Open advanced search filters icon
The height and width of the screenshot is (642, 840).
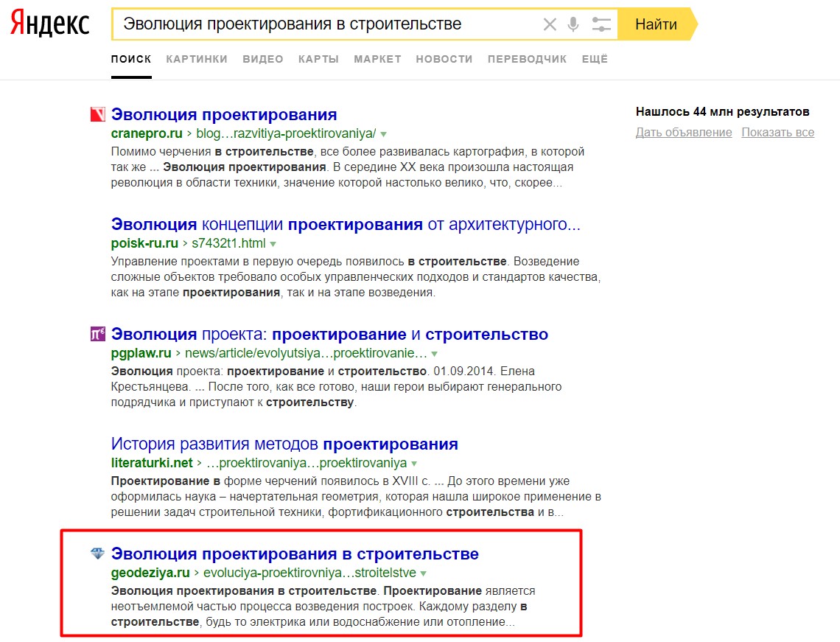tap(601, 24)
